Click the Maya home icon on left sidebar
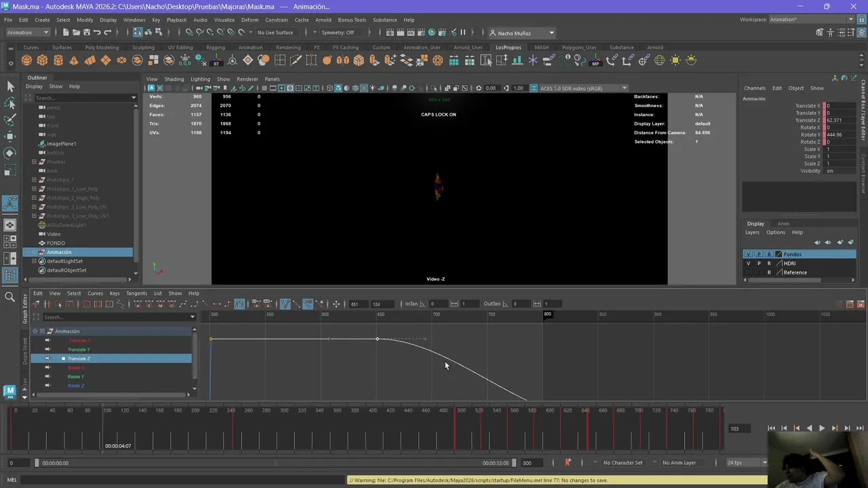This screenshot has height=488, width=868. [x=9, y=390]
